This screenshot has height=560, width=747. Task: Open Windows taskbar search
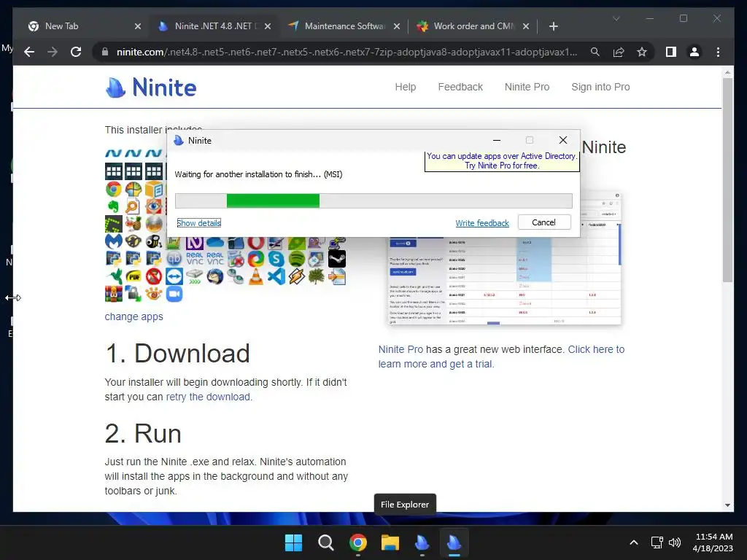pyautogui.click(x=326, y=542)
